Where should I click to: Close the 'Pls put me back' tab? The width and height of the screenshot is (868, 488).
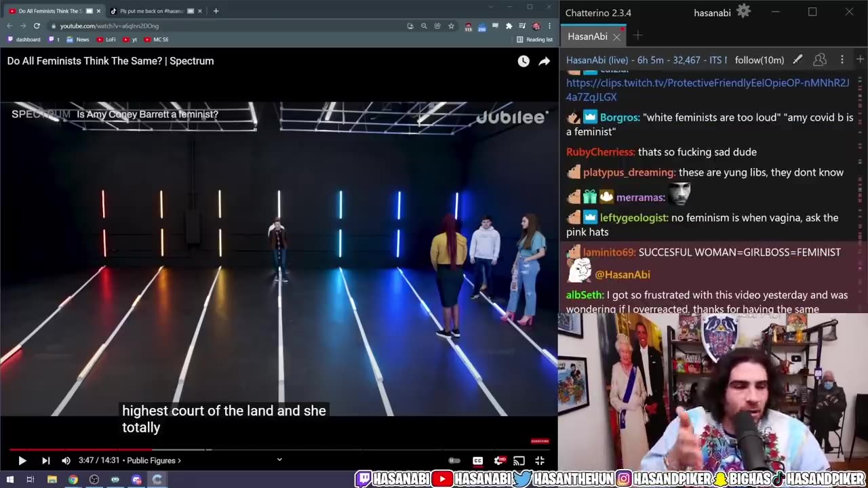point(200,11)
